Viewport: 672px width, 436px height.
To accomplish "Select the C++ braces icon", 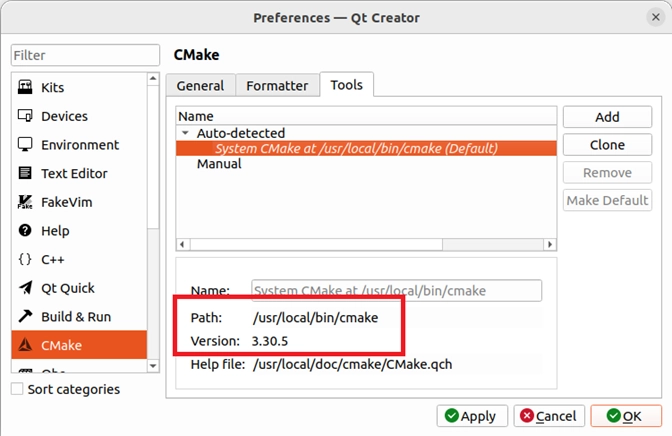I will 26,260.
